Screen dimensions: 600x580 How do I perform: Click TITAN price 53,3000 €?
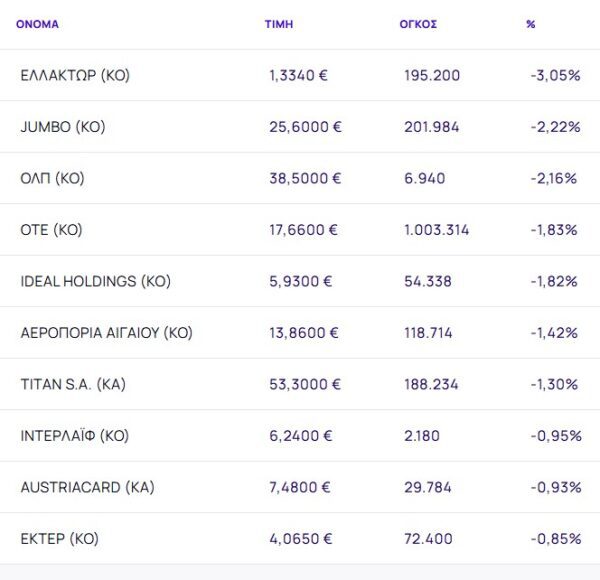pyautogui.click(x=305, y=384)
